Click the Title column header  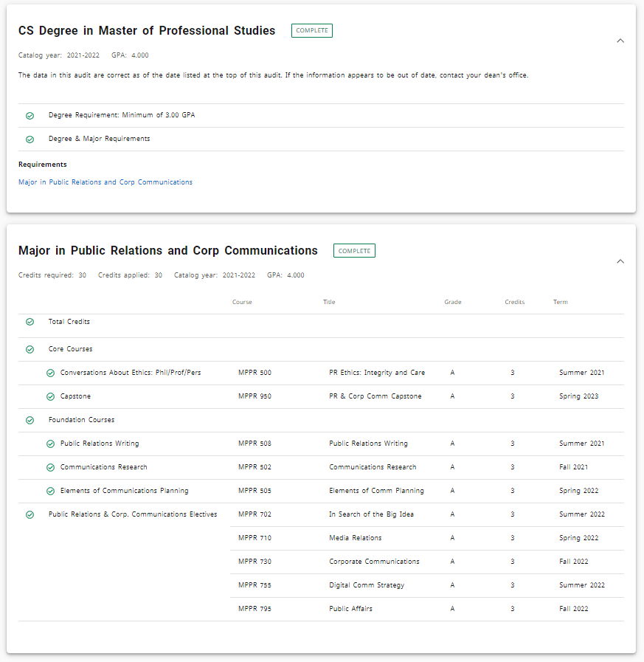[x=329, y=302]
